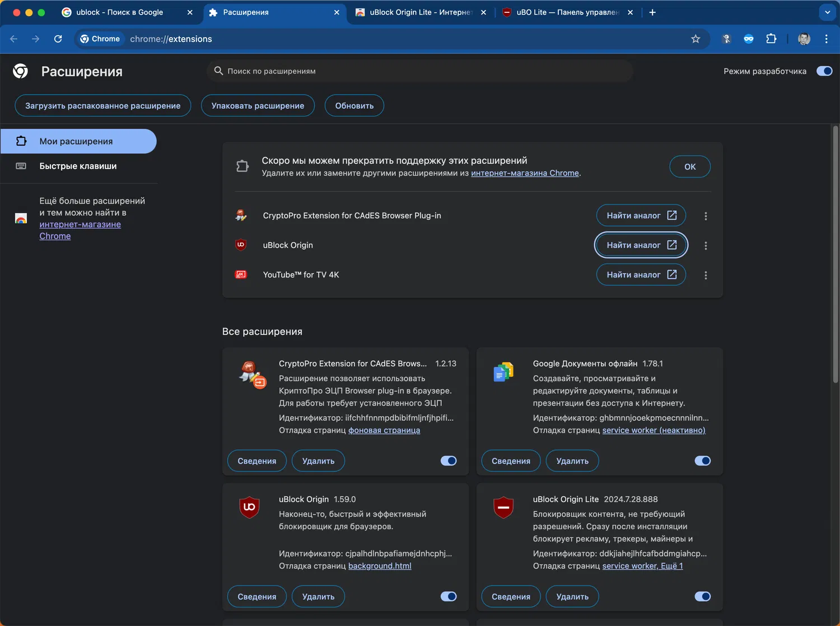The width and height of the screenshot is (840, 626).
Task: Switch to the 'uBO Lite — Панель управления' tab
Action: (x=567, y=12)
